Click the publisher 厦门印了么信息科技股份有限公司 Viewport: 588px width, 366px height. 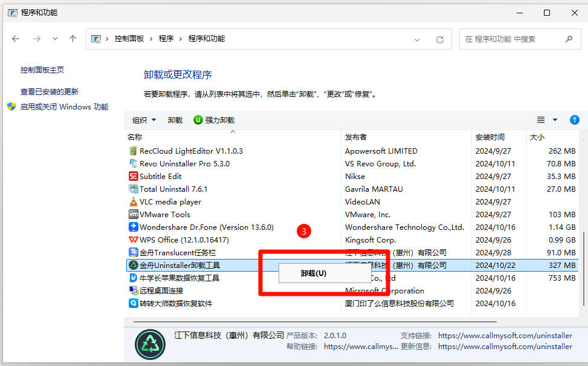pyautogui.click(x=399, y=303)
